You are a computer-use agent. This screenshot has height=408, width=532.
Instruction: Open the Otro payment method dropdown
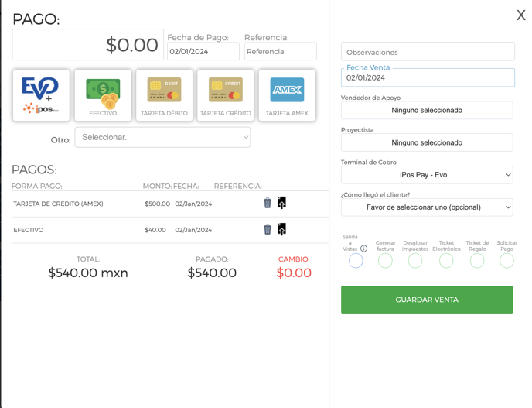162,137
